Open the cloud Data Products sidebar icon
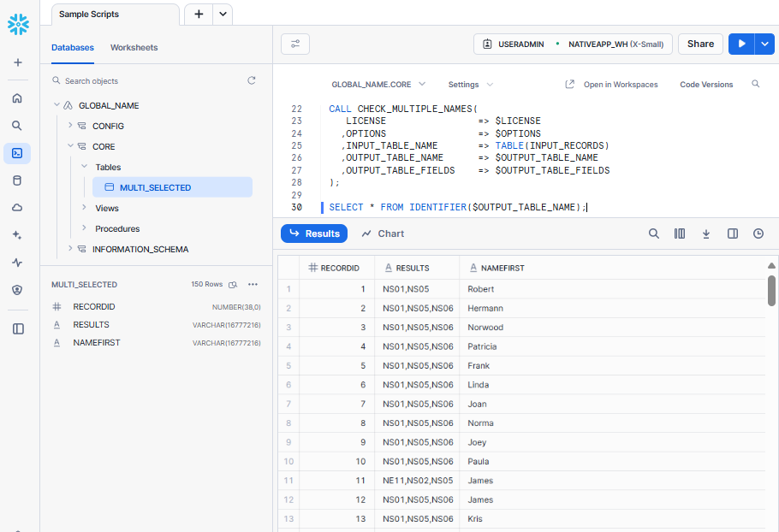The height and width of the screenshot is (532, 779). [17, 208]
